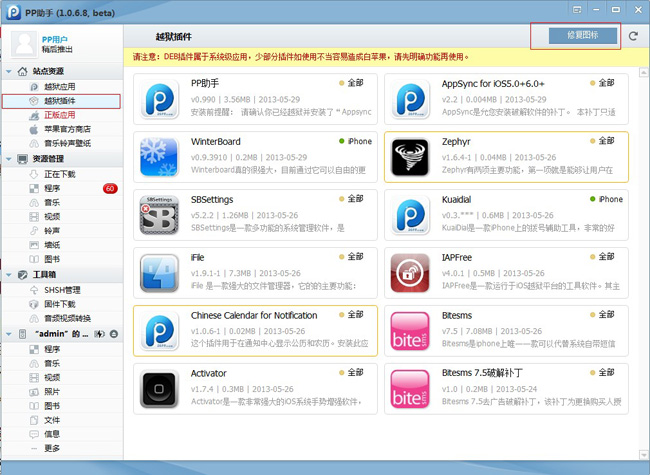Collapse the admin device section
This screenshot has width=650, height=475.
coord(10,333)
